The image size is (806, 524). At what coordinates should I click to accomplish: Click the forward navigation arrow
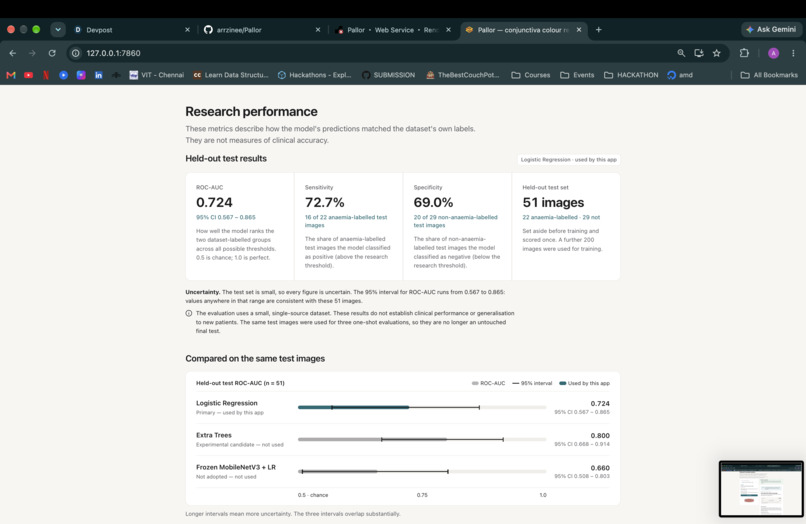(x=32, y=53)
